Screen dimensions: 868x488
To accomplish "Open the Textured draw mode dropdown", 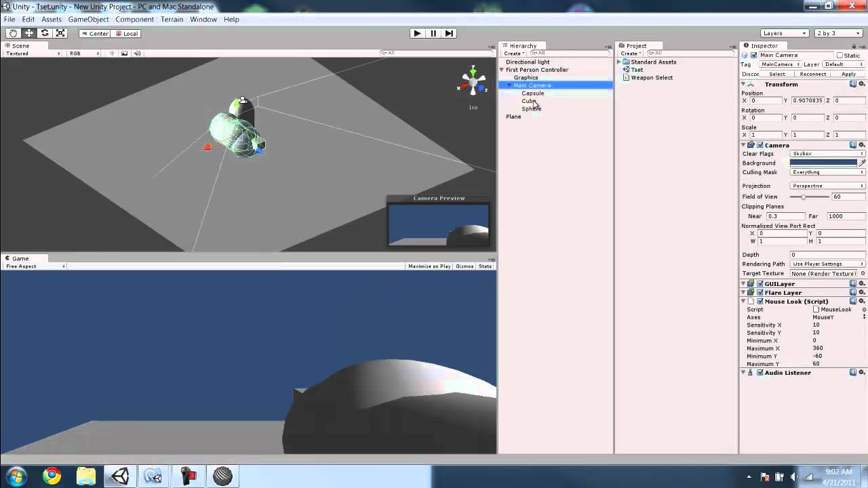I will click(x=32, y=54).
